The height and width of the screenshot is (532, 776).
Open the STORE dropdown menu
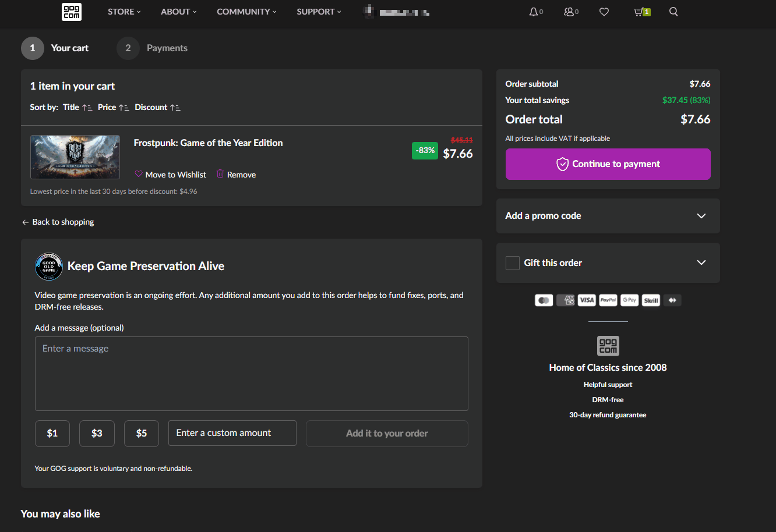(x=124, y=12)
